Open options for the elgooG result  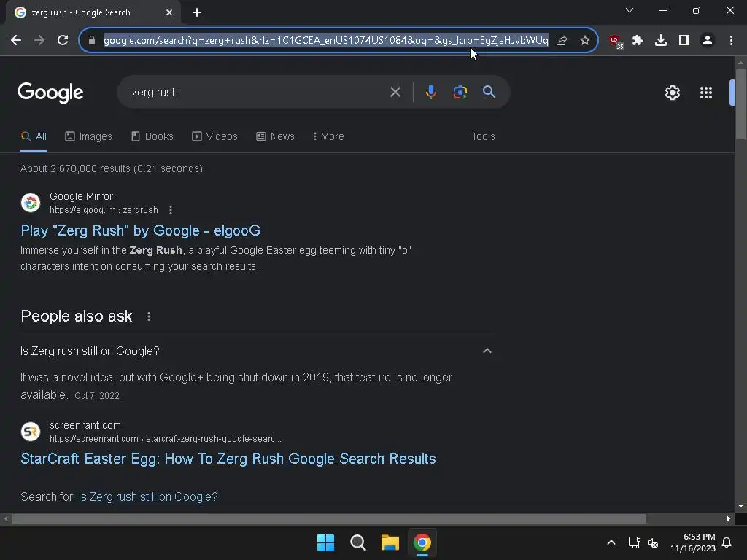171,210
